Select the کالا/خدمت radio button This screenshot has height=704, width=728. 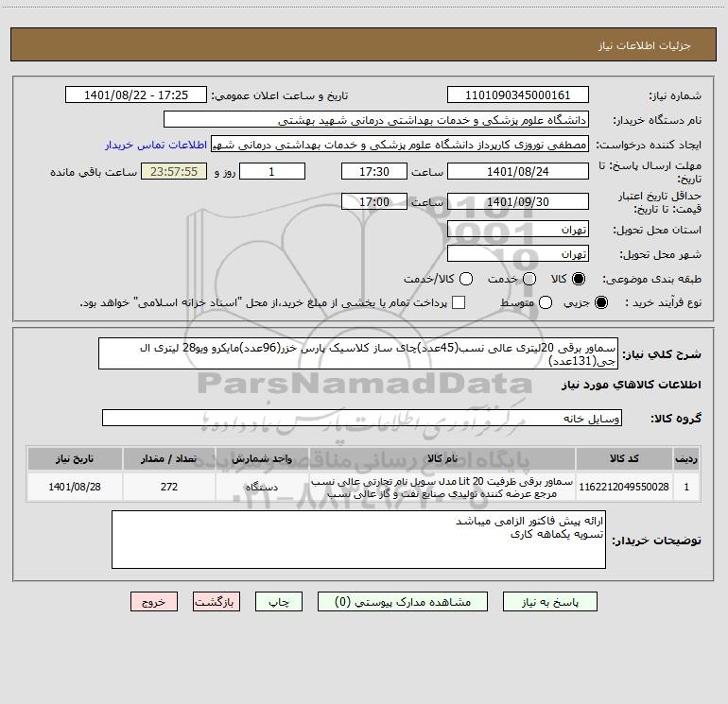tap(466, 279)
